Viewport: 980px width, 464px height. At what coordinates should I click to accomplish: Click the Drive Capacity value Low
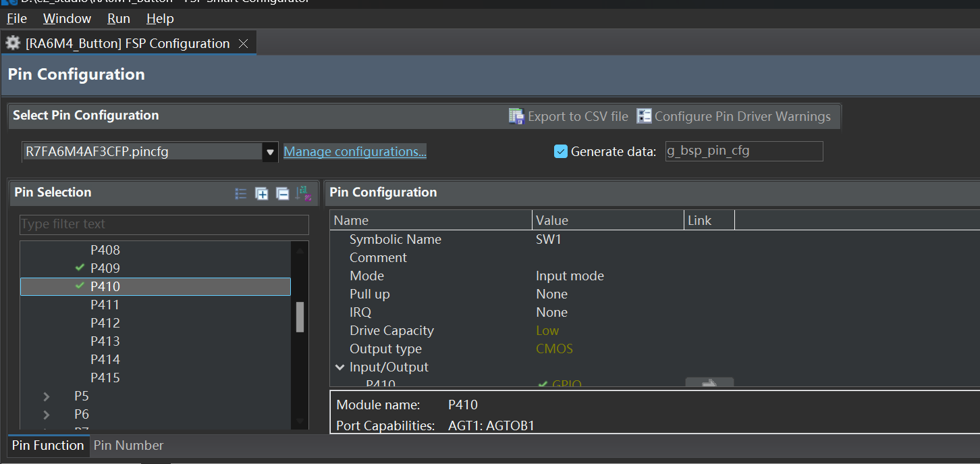click(x=547, y=331)
